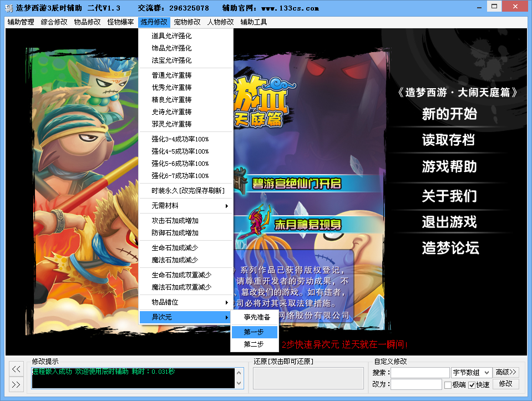This screenshot has height=401, width=532.
Task: Select 生命石加成减少
Action: pos(186,248)
